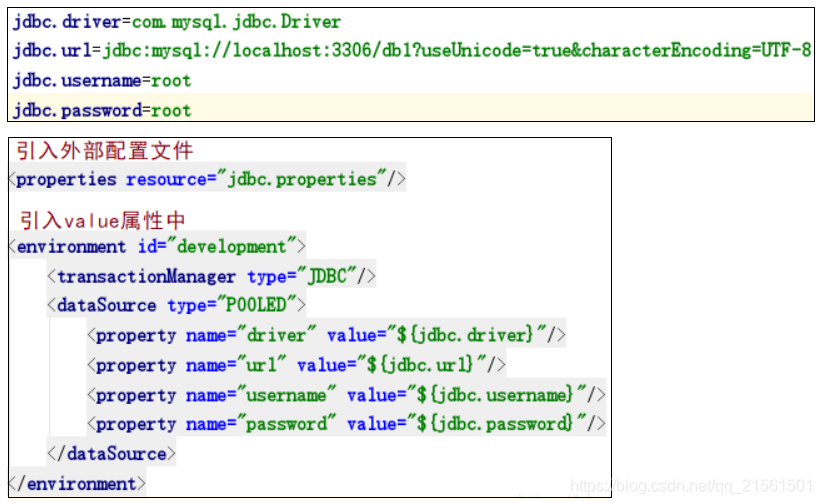Click the red heading 引入value属性中
Viewport: 821px width, 504px height.
coord(103,220)
